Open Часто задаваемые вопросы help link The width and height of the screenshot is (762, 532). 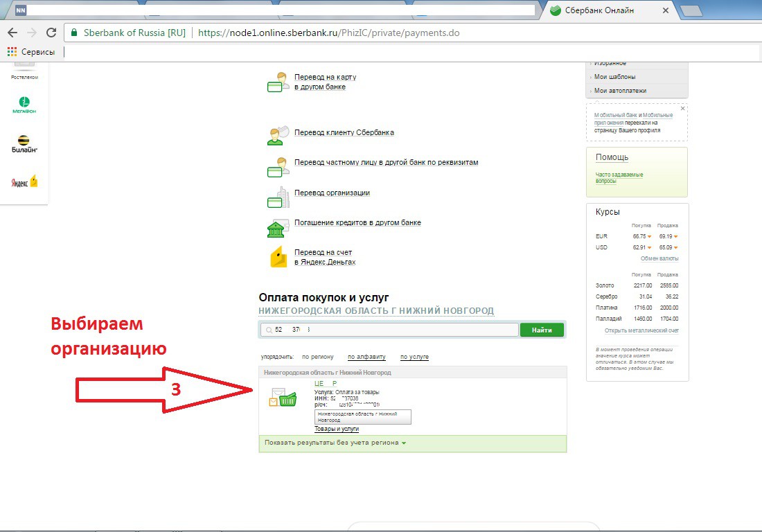coord(619,177)
